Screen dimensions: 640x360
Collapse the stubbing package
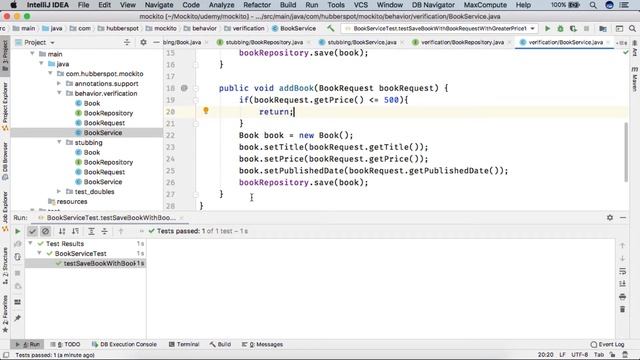(x=59, y=142)
